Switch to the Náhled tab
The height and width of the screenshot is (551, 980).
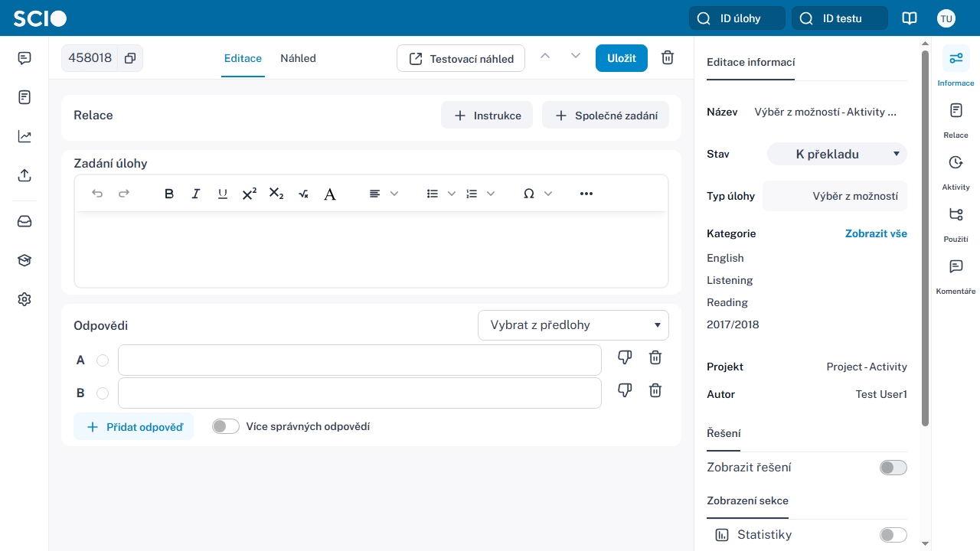point(298,58)
